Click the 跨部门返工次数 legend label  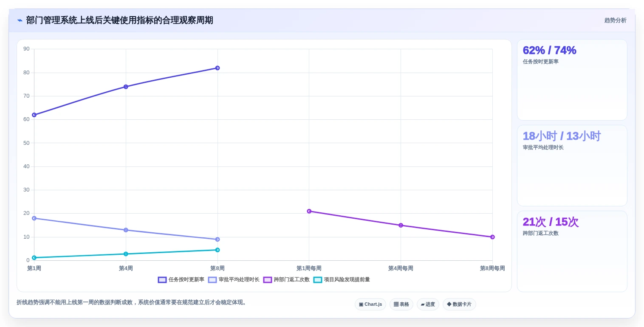(292, 280)
